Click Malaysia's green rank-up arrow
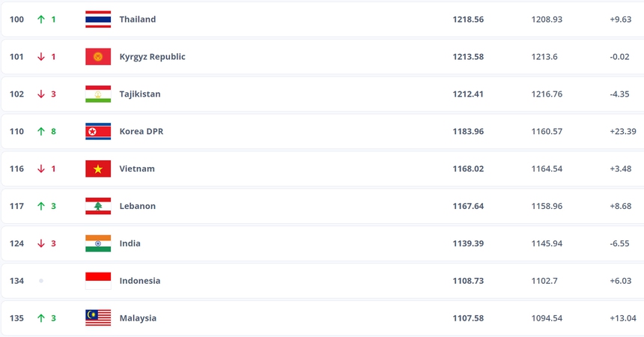 41,318
